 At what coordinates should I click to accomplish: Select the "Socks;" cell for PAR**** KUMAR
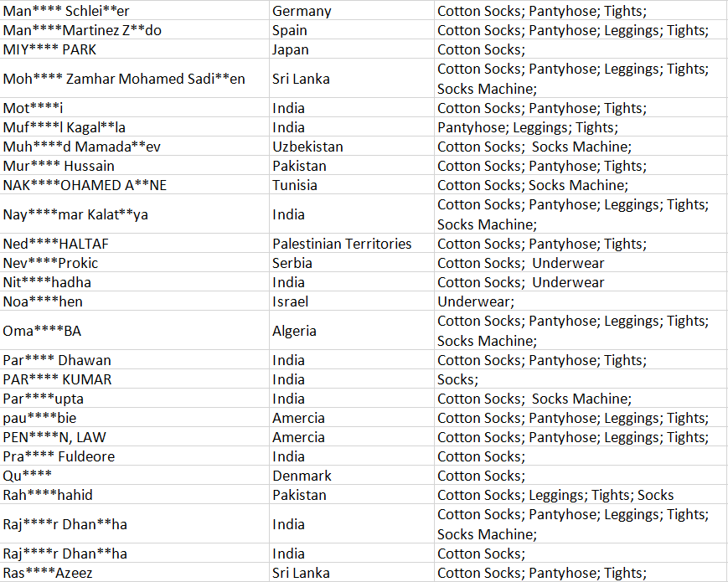click(458, 379)
